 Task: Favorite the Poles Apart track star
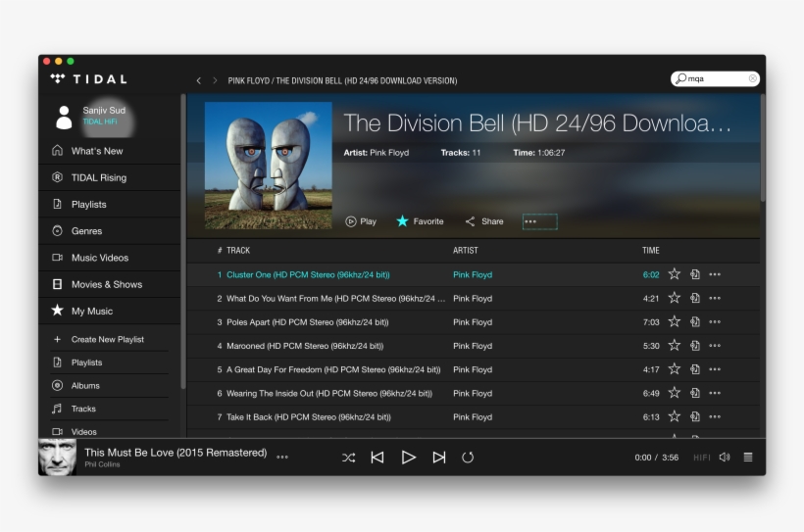(674, 322)
